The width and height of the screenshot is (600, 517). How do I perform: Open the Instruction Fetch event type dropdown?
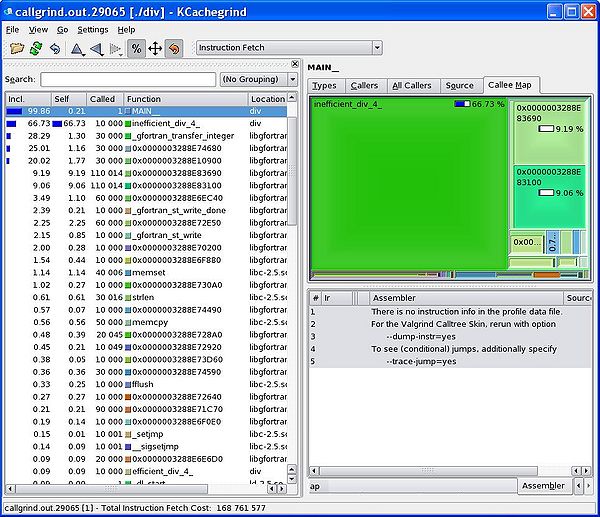pyautogui.click(x=289, y=47)
